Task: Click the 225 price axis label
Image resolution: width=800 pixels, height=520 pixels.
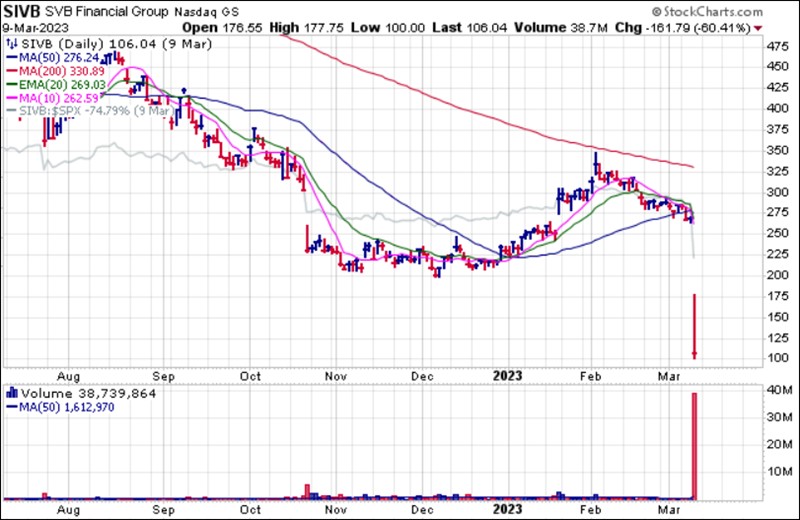Action: [778, 254]
